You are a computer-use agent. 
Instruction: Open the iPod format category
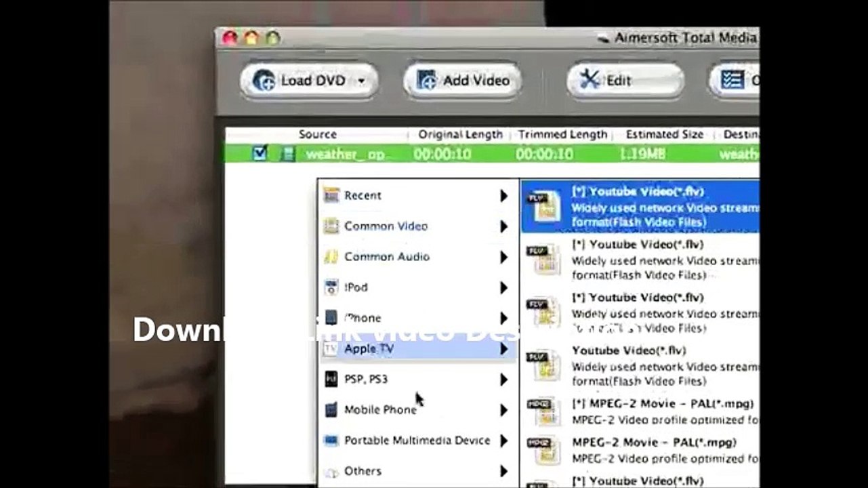tap(417, 287)
